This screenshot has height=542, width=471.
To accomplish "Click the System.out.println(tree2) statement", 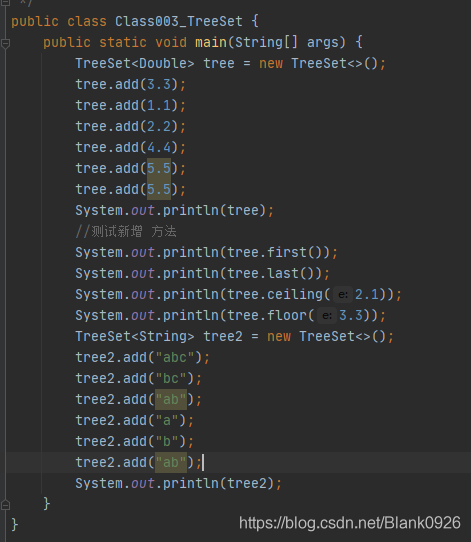I will click(x=179, y=484).
